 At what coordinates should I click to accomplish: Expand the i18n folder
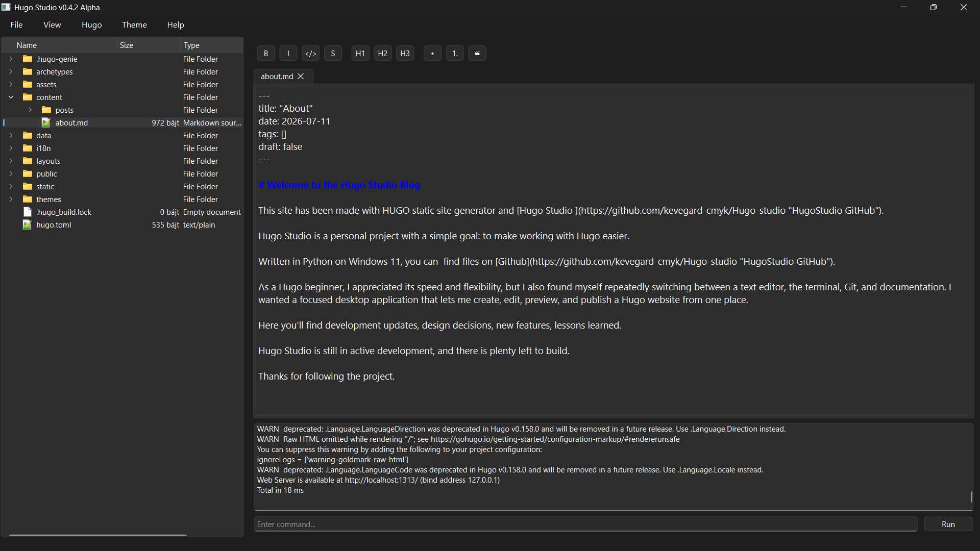(x=11, y=148)
